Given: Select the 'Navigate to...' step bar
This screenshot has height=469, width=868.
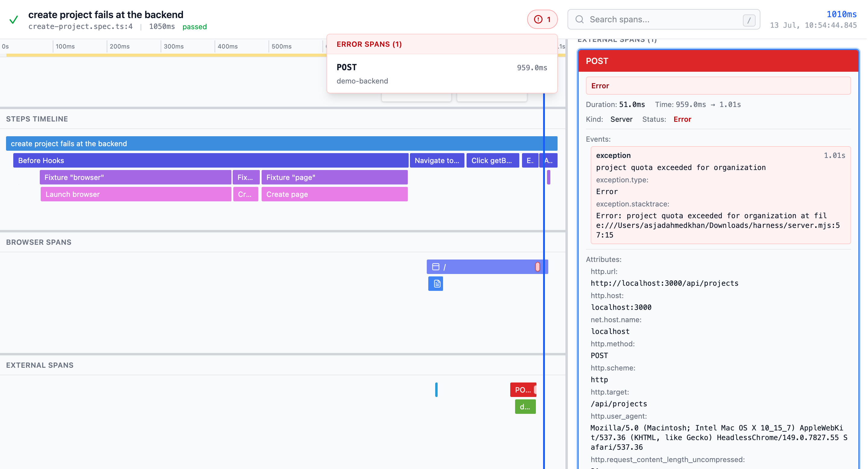Looking at the screenshot, I should click(x=437, y=160).
